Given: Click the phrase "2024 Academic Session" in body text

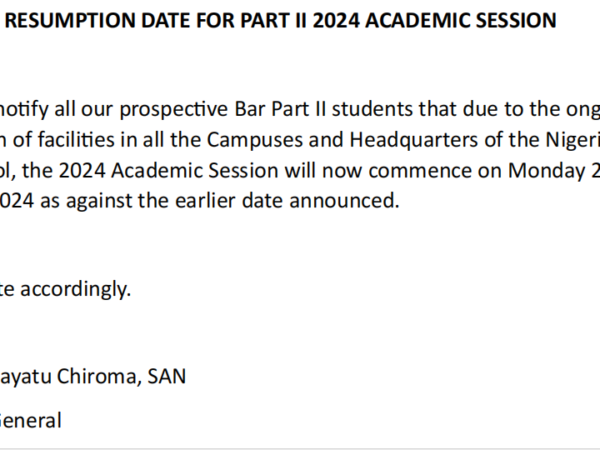Looking at the screenshot, I should coord(168,170).
